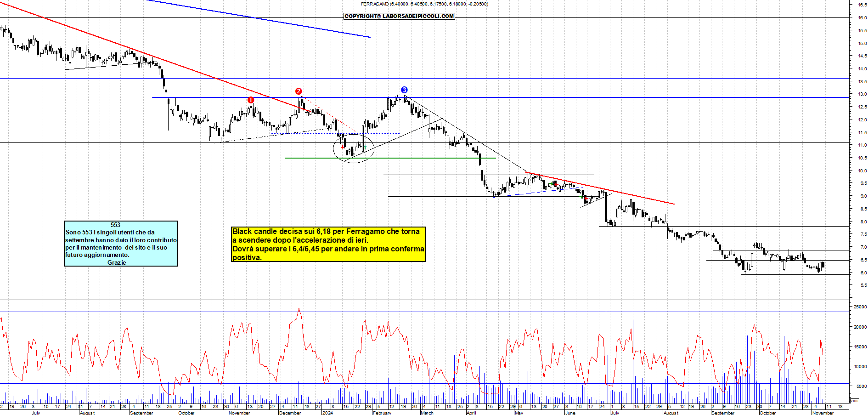Select the 8.0 price axis label
This screenshot has width=868, height=415.
(863, 222)
